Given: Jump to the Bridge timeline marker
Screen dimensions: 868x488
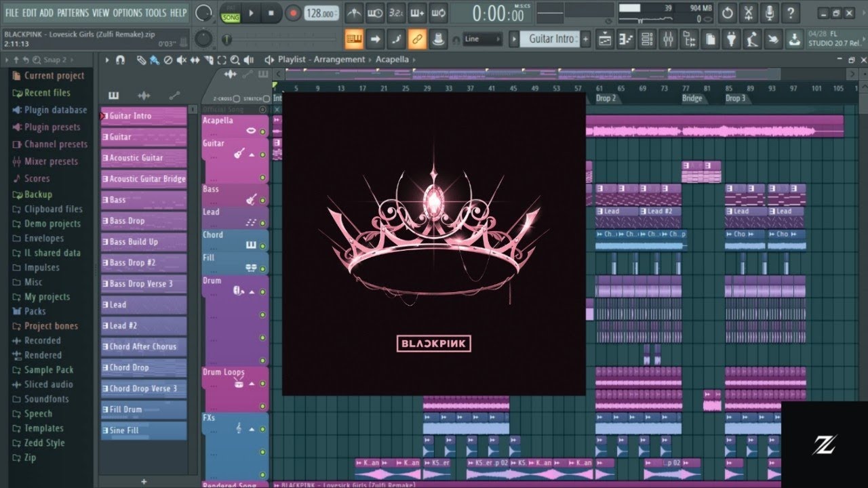Looking at the screenshot, I should (x=692, y=98).
